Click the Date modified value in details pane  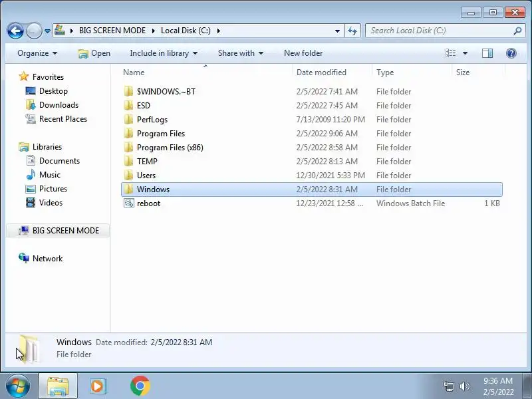pos(181,342)
